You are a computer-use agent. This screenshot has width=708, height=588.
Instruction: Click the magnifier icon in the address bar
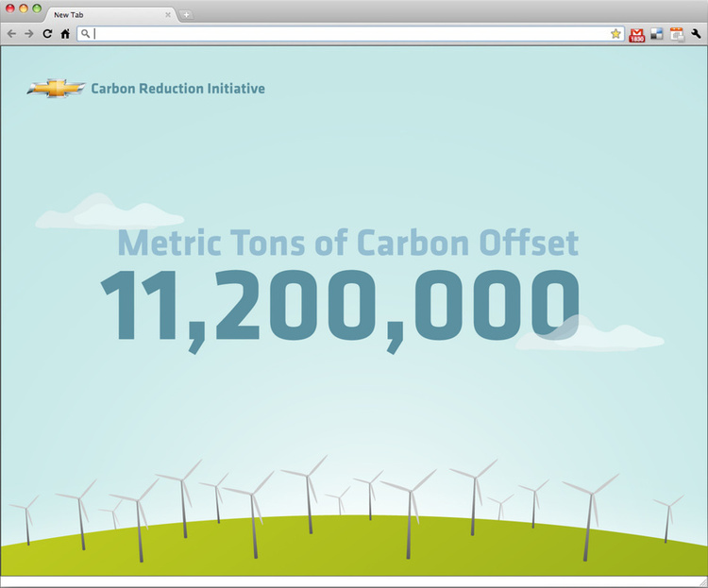pos(86,33)
